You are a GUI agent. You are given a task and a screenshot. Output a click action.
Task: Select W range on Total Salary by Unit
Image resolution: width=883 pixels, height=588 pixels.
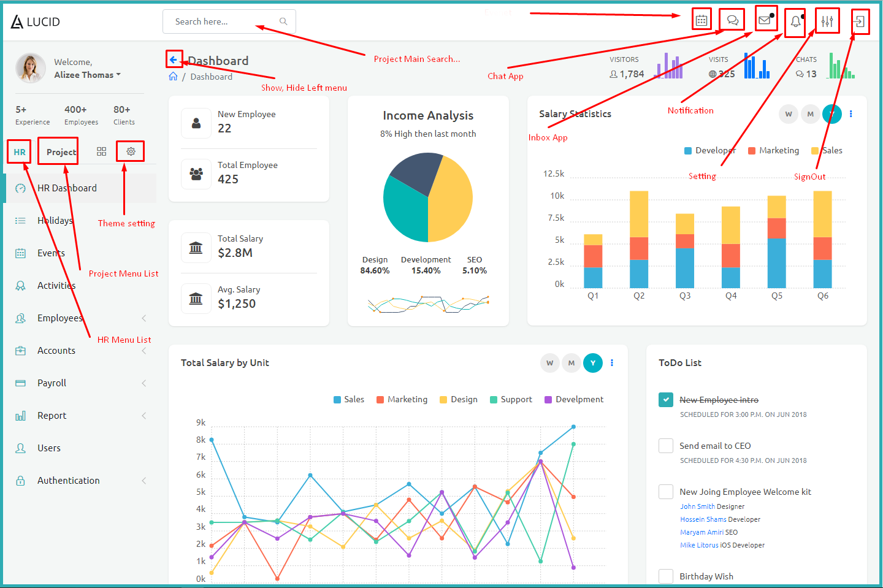pyautogui.click(x=549, y=363)
